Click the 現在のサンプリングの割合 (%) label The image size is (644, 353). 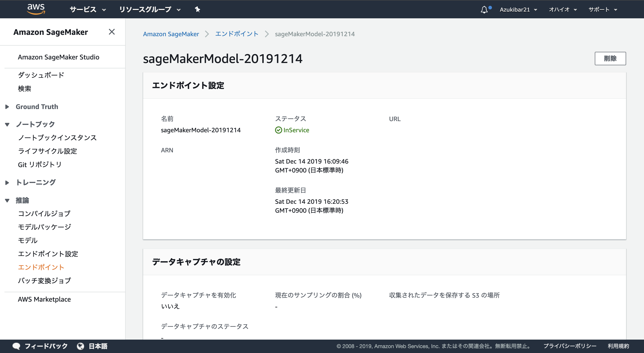pos(318,295)
